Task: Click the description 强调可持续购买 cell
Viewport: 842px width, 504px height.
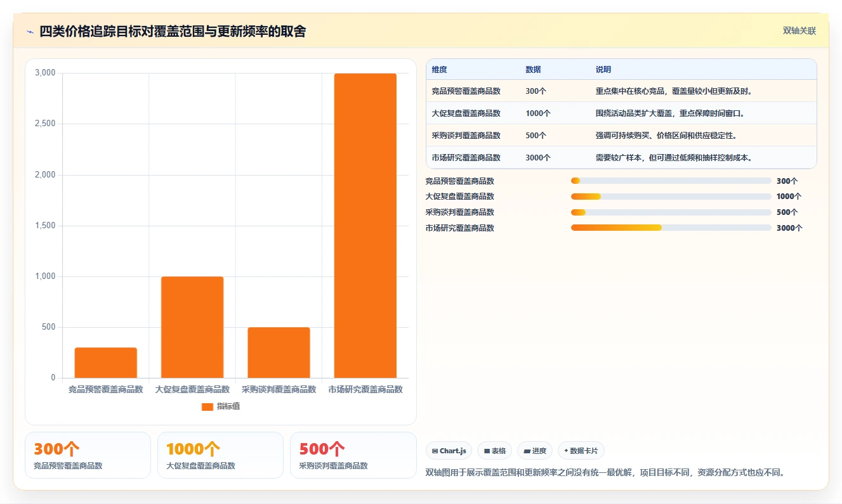Action: 666,136
